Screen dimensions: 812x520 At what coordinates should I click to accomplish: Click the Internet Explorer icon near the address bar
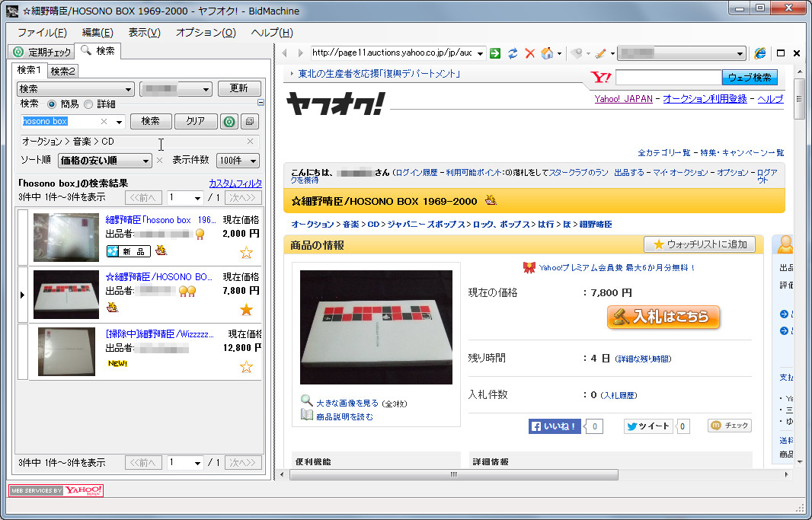click(x=760, y=53)
